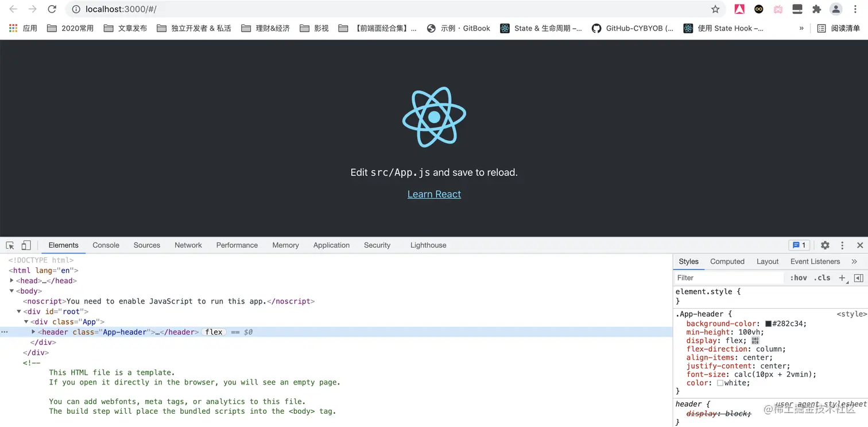Open the Chrome profile avatar

tap(836, 9)
